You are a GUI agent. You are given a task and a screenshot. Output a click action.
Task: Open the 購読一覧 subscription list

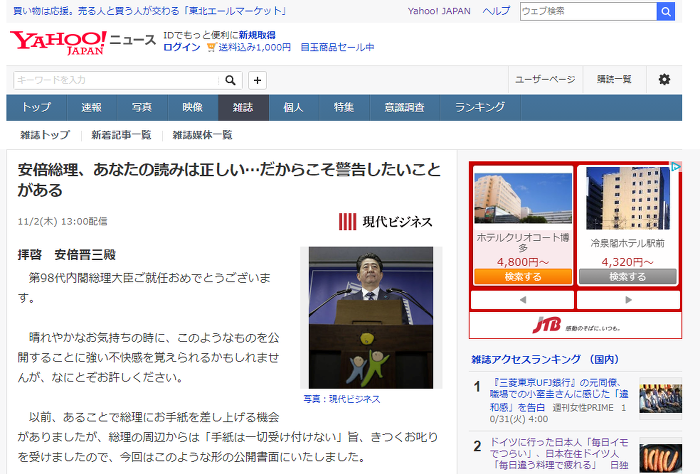point(614,80)
